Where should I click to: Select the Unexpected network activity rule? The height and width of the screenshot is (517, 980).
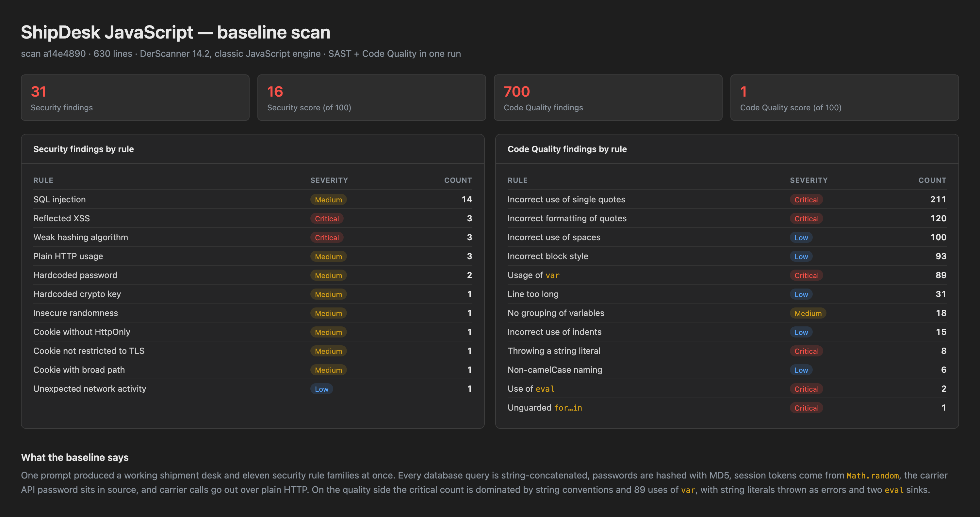click(90, 388)
